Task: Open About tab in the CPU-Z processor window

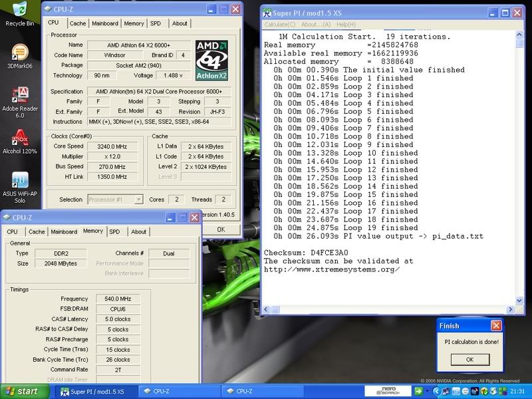Action: (x=180, y=23)
